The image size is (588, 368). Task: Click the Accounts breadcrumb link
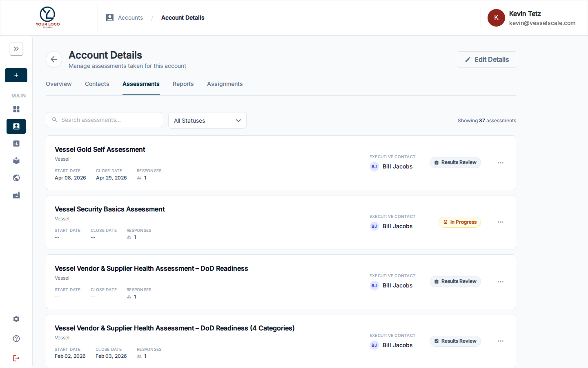tap(131, 18)
